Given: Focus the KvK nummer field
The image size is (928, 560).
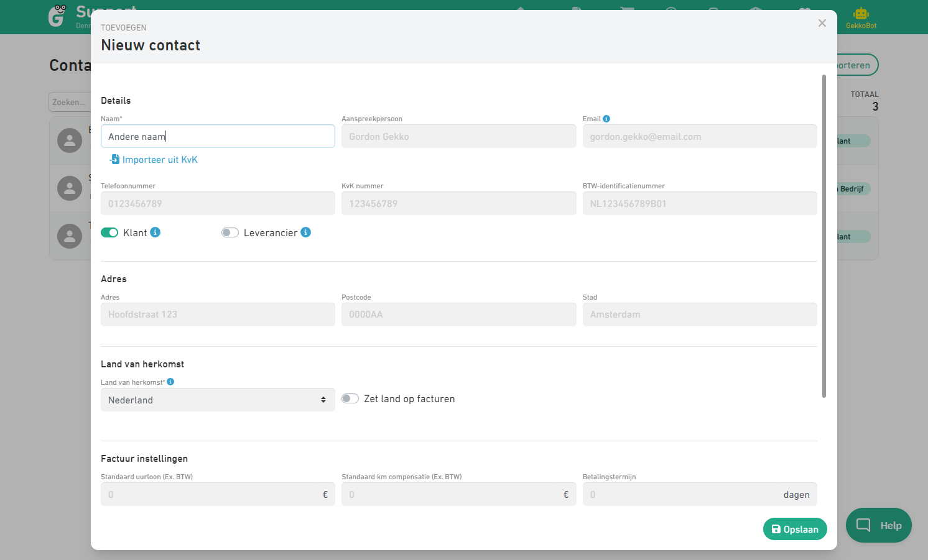Looking at the screenshot, I should 459,203.
